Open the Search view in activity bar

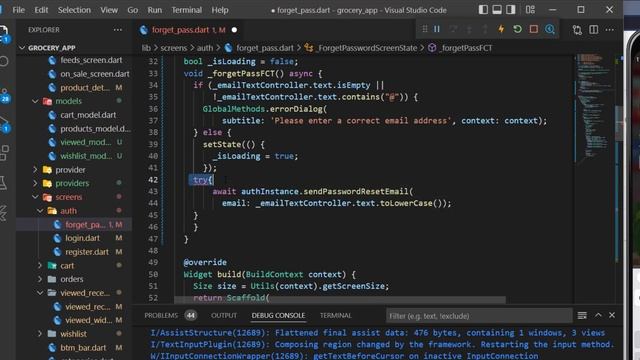click(x=4, y=61)
